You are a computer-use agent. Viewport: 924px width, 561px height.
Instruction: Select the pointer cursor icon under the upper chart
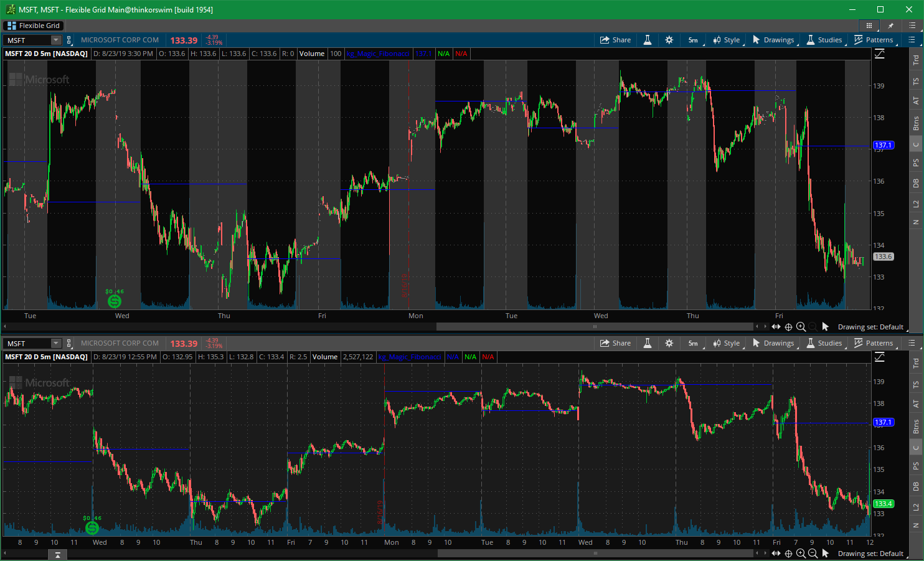click(826, 327)
